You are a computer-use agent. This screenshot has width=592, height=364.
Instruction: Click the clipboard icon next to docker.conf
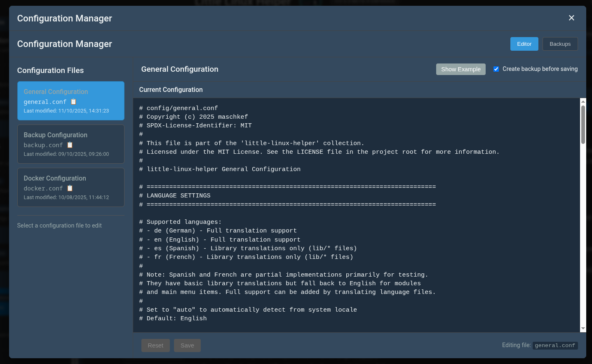click(x=70, y=188)
